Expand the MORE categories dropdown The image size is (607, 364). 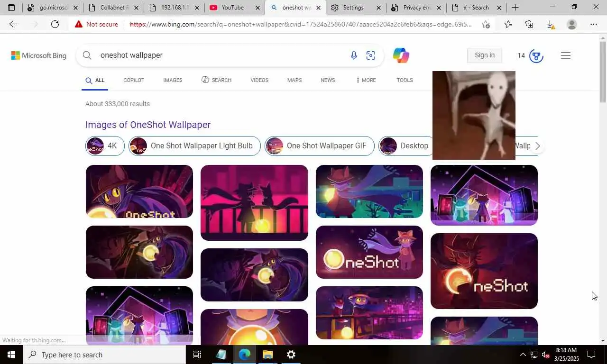point(366,80)
